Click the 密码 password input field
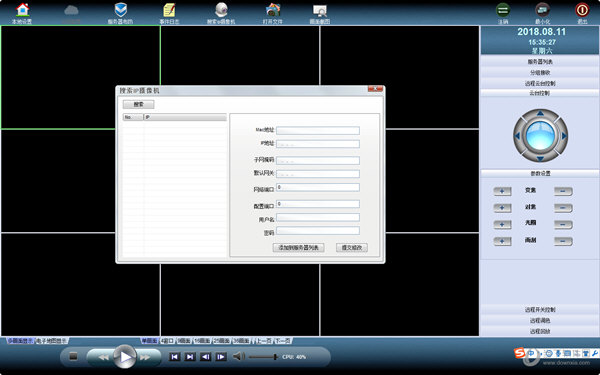Image resolution: width=600 pixels, height=375 pixels. (318, 231)
